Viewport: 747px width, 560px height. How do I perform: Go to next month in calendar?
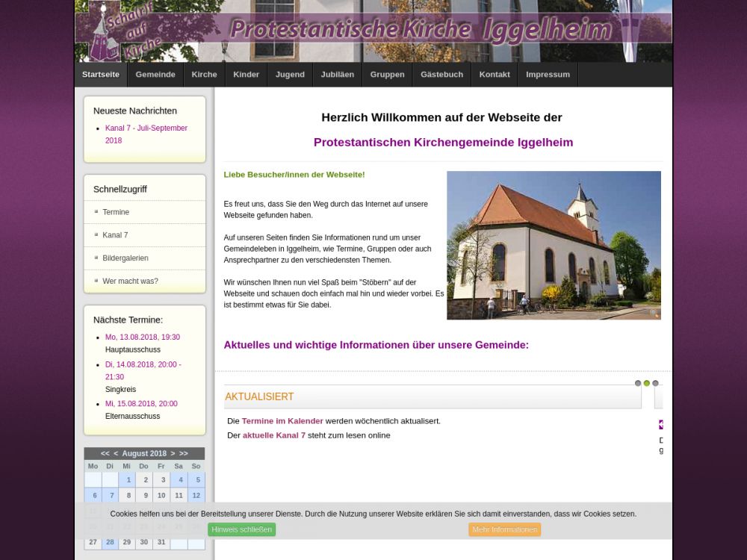pyautogui.click(x=173, y=453)
